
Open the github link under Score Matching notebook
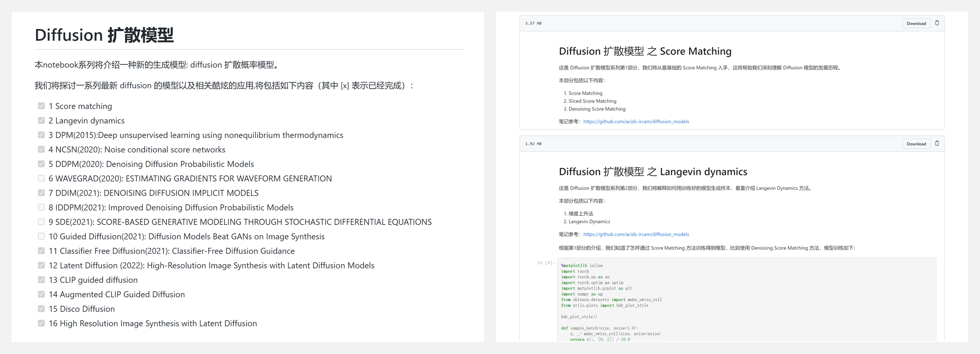point(636,121)
